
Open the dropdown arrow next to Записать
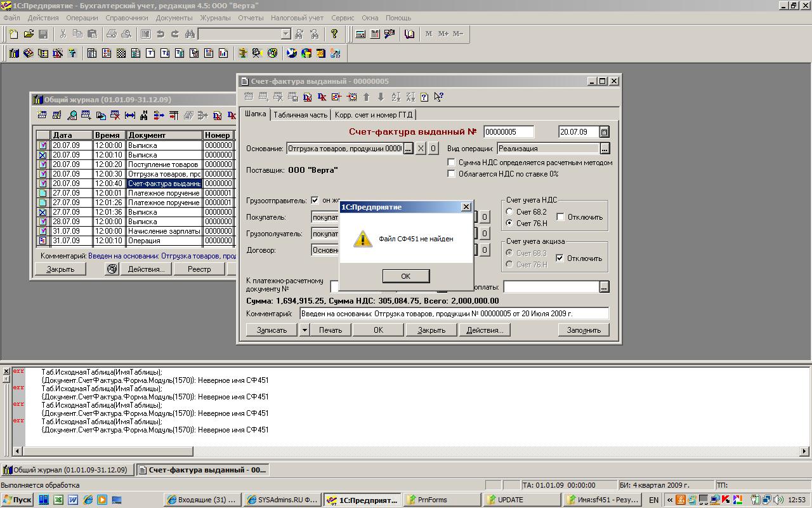point(304,330)
